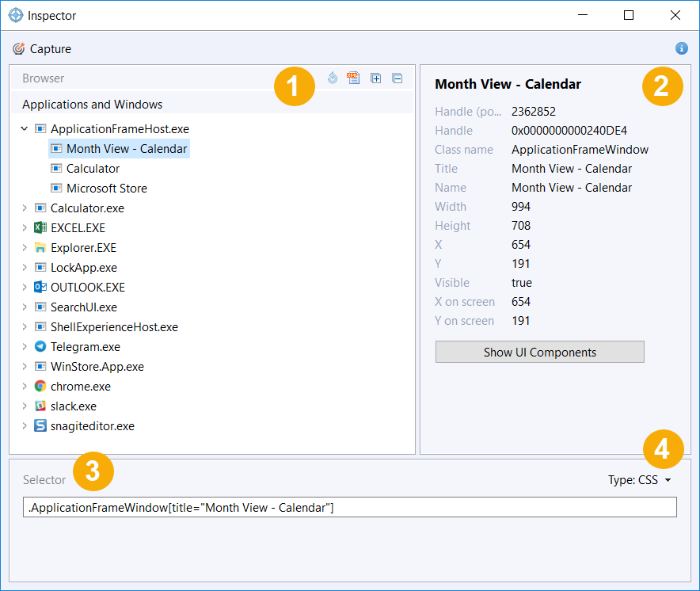Expand the EXCEL.EXE node
This screenshot has height=591, width=700.
coord(25,228)
